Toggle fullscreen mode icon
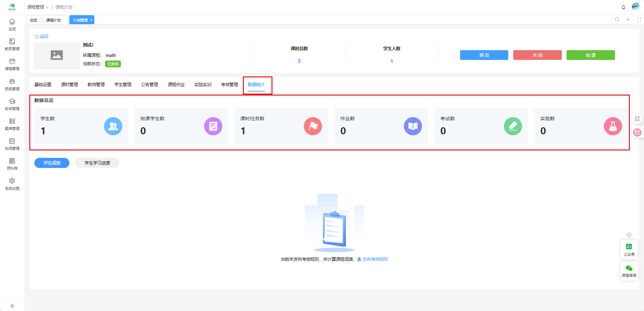Image resolution: width=644 pixels, height=311 pixels. tap(639, 20)
